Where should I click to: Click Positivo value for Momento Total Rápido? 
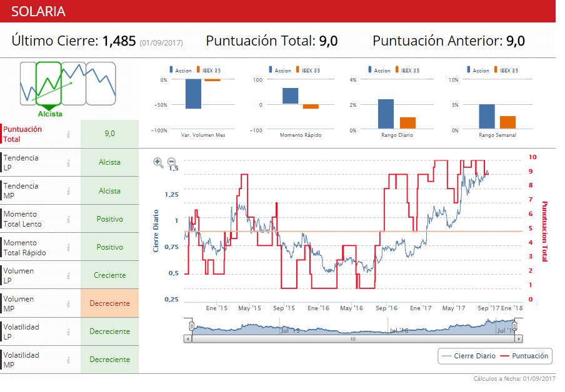109,247
